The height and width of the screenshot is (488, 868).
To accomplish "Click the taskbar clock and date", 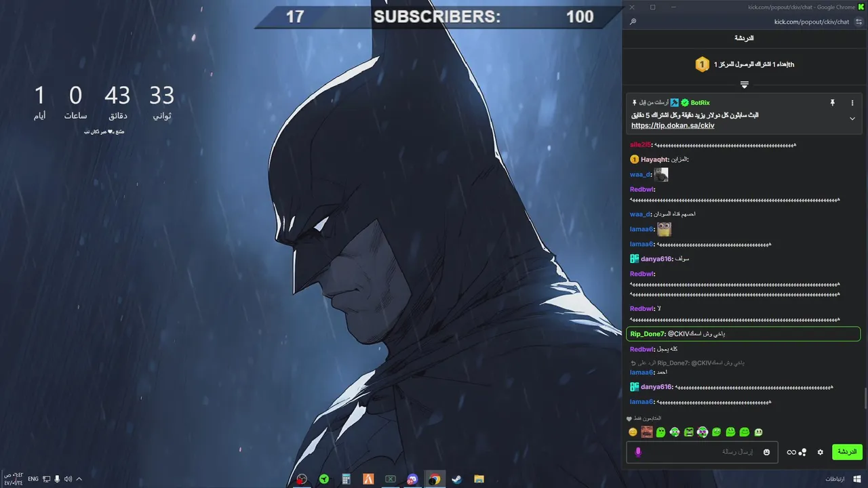I will 13,479.
